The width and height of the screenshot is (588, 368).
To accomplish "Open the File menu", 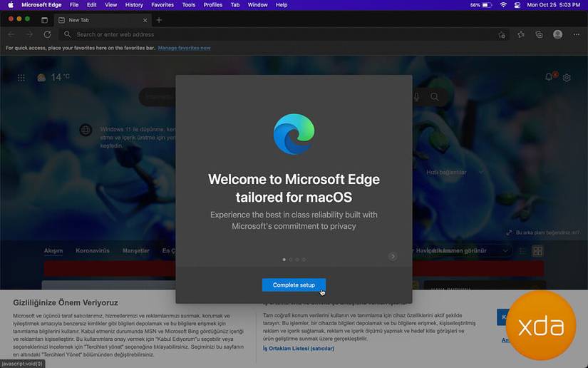I will (74, 5).
